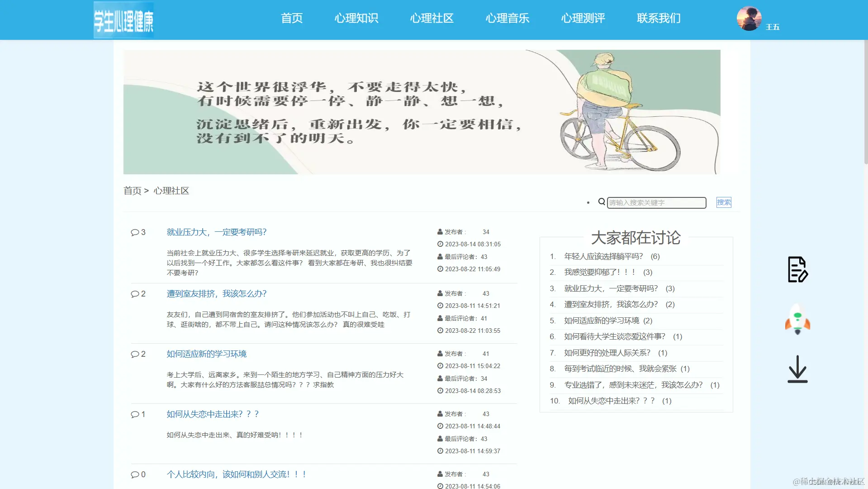Screen dimensions: 868x489
Task: Open hot topic 10 如何从失恋中走出来
Action: (x=612, y=401)
